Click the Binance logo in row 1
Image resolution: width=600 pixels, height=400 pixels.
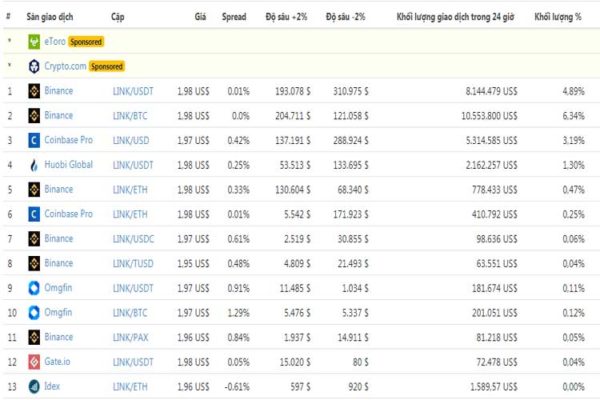(34, 91)
